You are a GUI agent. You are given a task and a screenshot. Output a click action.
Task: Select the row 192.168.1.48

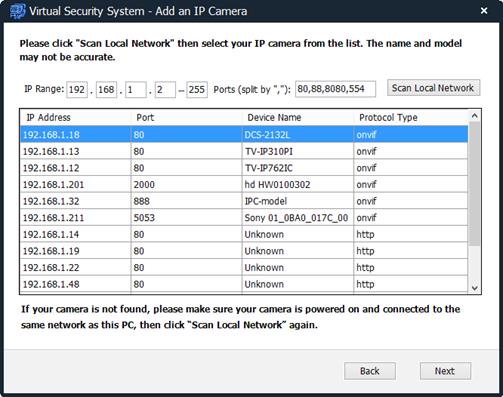pos(244,284)
